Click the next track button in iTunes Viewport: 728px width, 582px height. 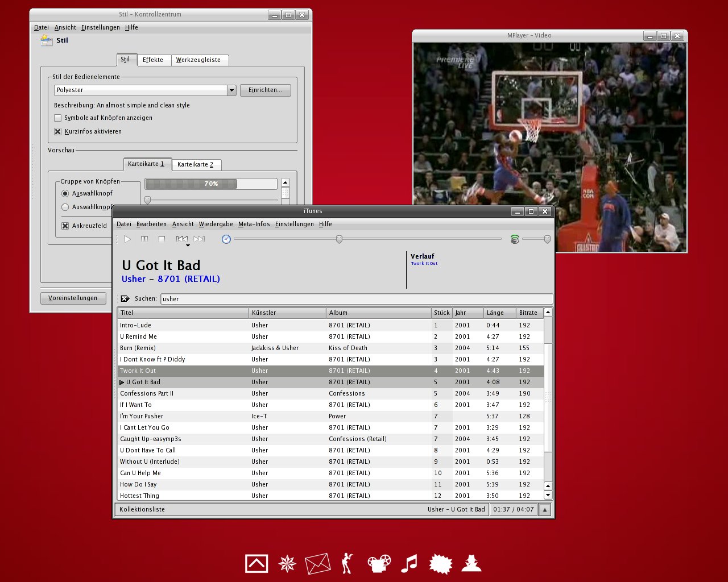[198, 239]
